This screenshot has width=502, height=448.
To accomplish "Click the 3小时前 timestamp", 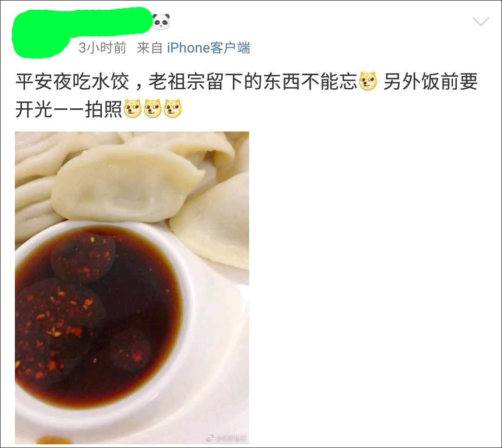I will 102,48.
